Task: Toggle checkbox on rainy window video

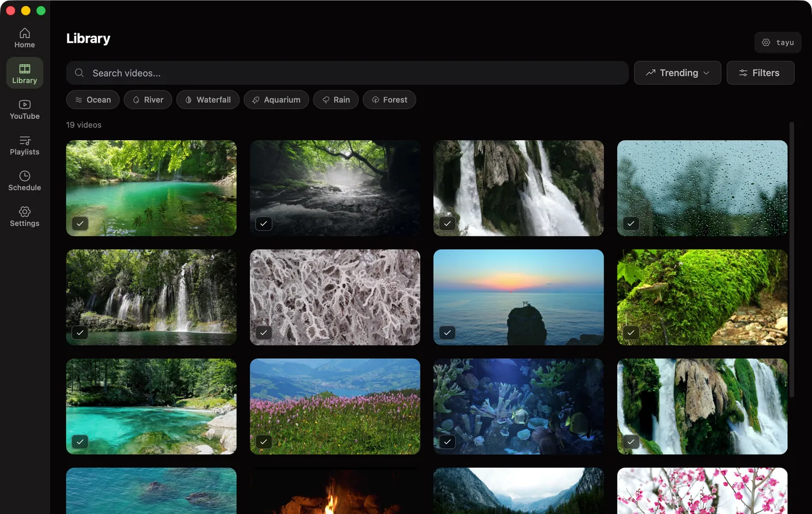Action: (631, 223)
